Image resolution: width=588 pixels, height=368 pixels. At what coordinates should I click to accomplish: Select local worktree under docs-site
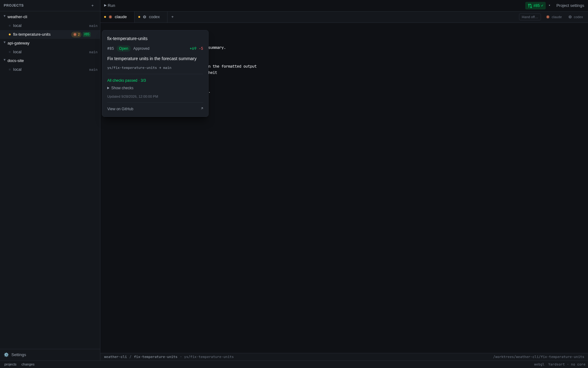50,70
